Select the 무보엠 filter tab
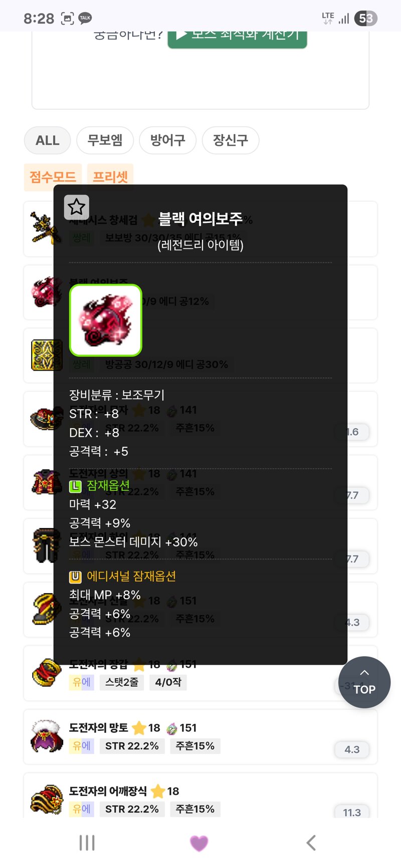401x868 pixels. [x=105, y=140]
